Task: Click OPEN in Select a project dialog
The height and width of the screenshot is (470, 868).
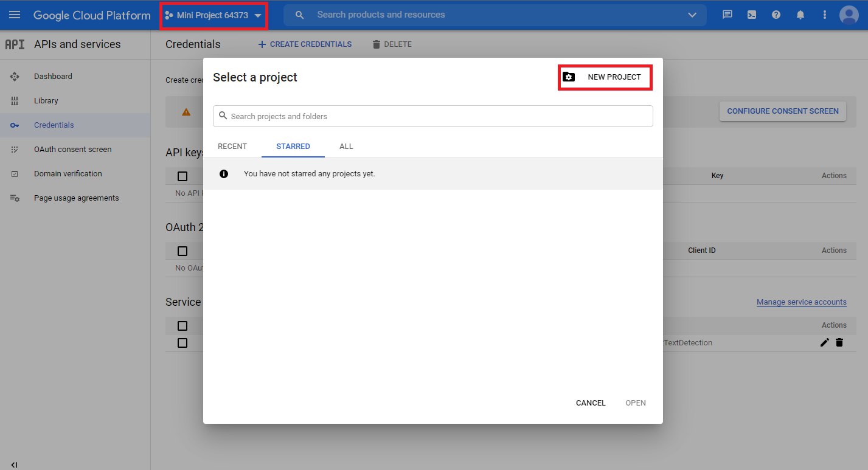Action: (636, 403)
